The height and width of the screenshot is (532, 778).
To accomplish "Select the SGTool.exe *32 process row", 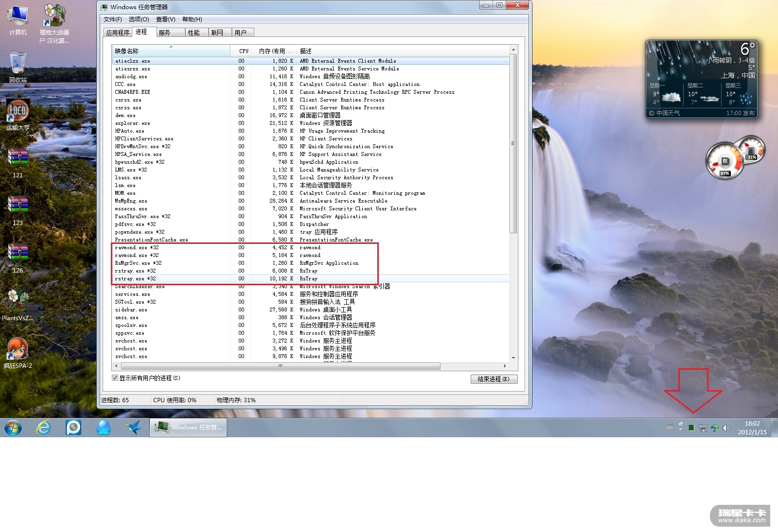I will click(x=311, y=302).
